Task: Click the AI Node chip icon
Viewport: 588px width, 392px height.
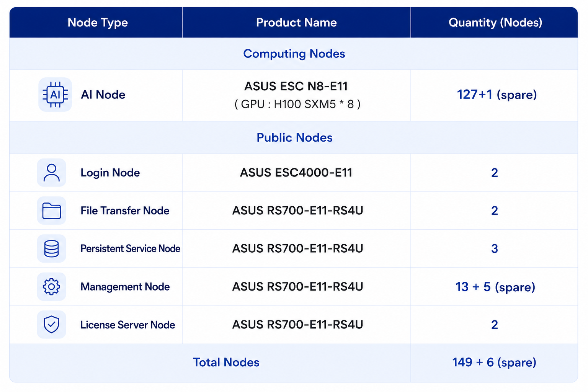Action: [x=55, y=95]
